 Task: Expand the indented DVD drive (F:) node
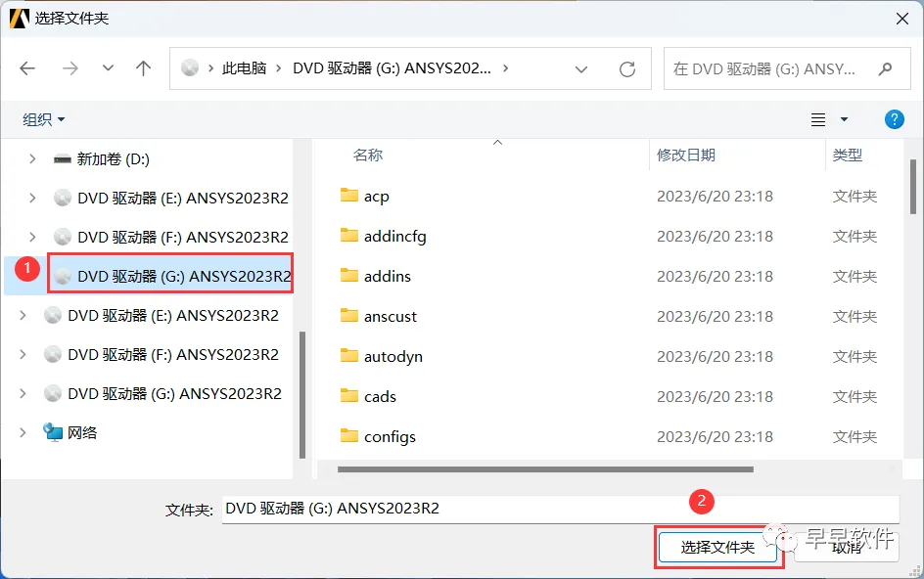click(32, 237)
